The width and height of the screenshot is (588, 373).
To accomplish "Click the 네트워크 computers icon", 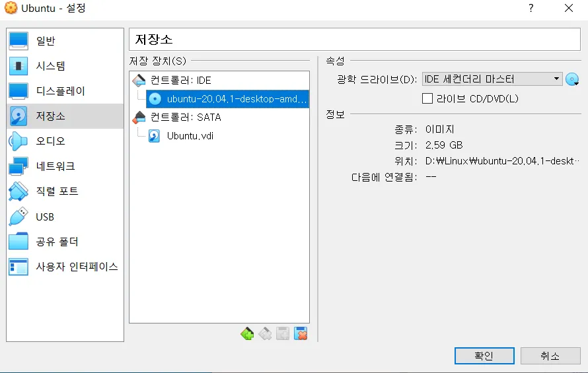I will point(18,166).
